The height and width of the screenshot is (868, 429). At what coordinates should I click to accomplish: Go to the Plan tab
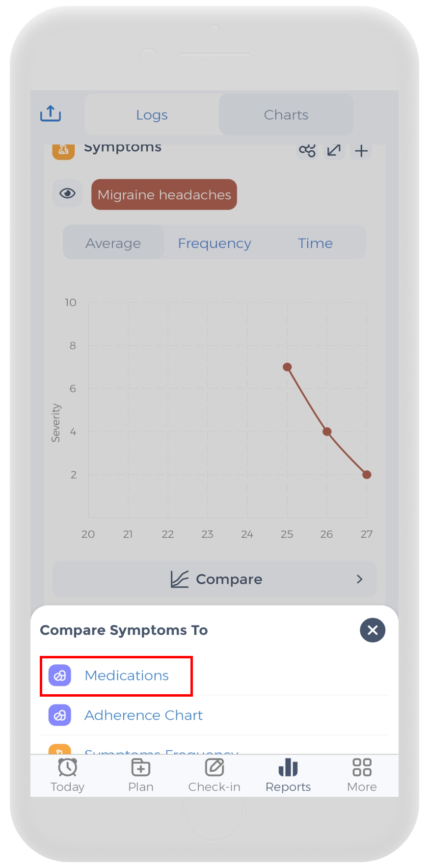(x=141, y=775)
